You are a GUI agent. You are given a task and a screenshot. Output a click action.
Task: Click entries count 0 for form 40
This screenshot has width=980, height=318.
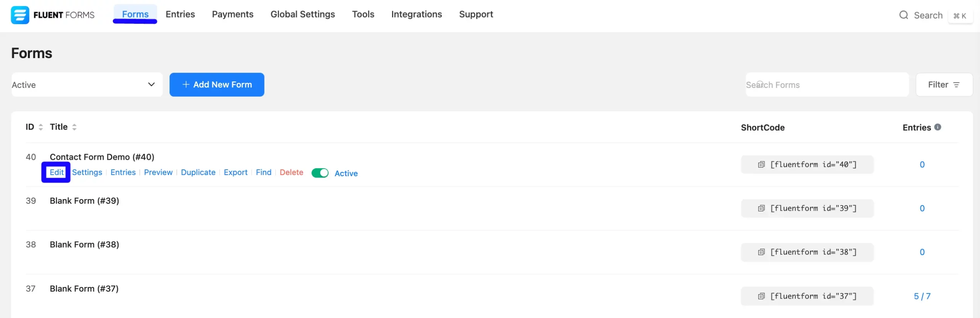[x=922, y=164]
